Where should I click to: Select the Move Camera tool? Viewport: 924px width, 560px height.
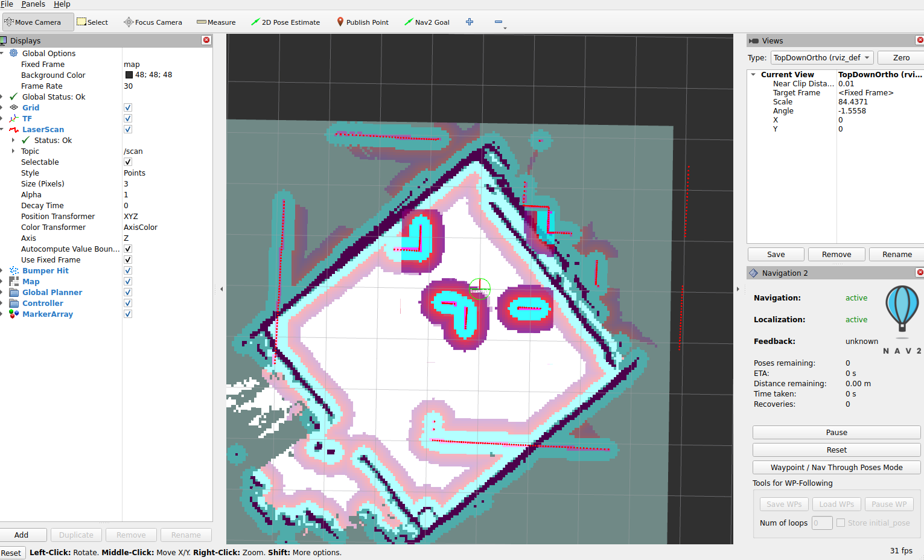(x=38, y=22)
